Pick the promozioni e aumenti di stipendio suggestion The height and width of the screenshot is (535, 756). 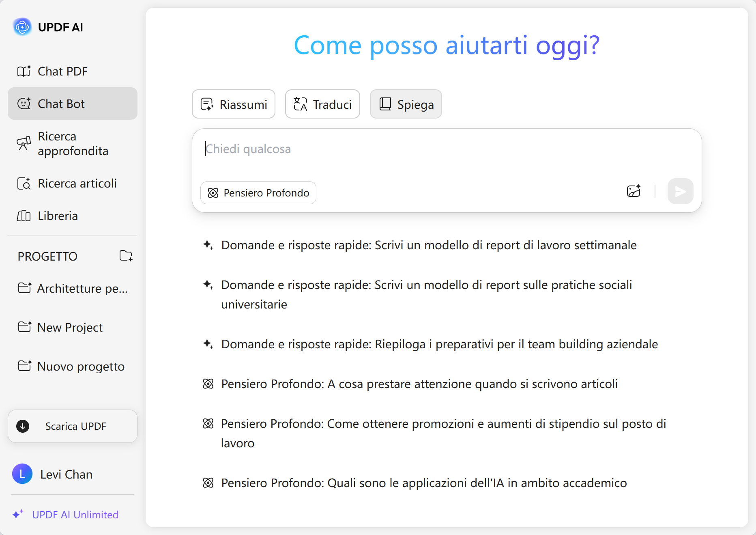click(434, 434)
